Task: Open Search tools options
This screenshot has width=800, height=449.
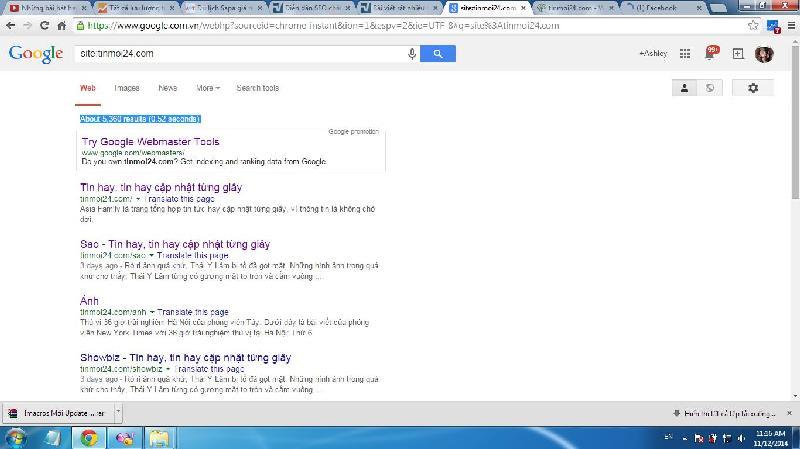Action: pyautogui.click(x=258, y=88)
